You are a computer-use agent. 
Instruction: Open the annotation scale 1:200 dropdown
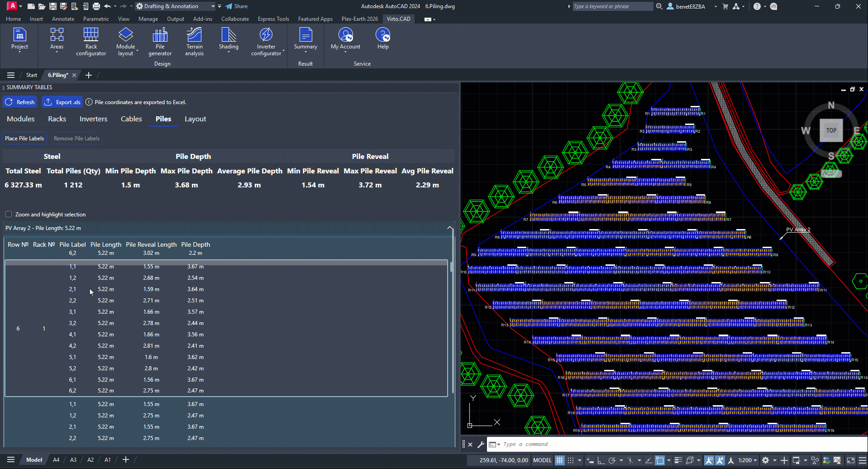coord(748,460)
